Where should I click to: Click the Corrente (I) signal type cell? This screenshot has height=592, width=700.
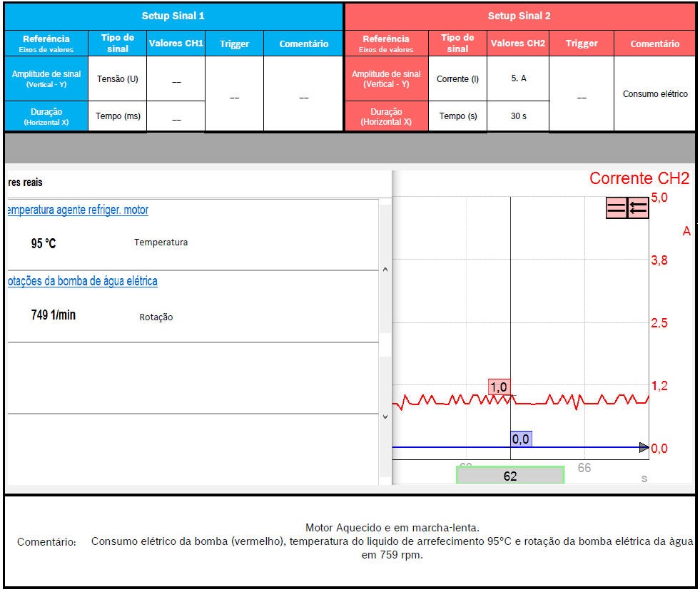pos(457,79)
